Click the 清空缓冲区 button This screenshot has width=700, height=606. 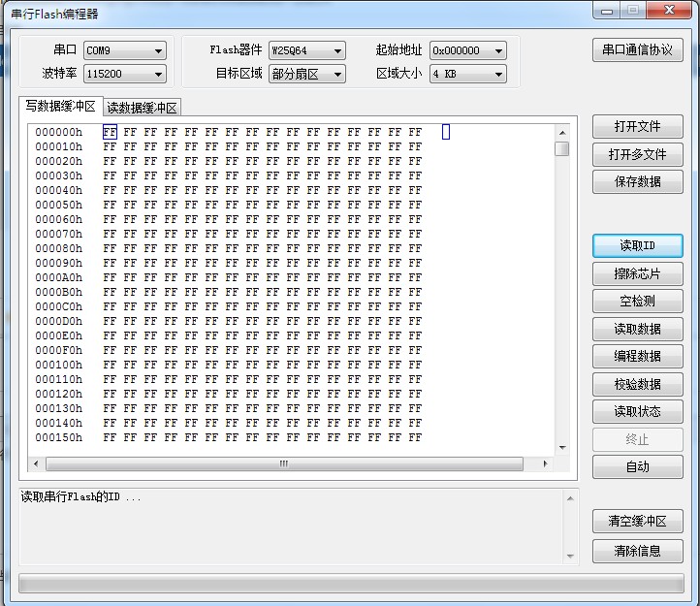[x=638, y=521]
